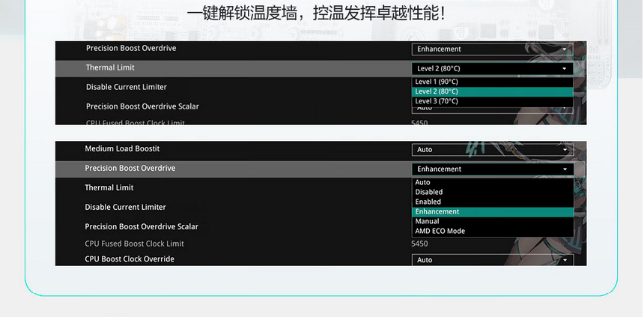Image resolution: width=644 pixels, height=317 pixels.
Task: Select Manual option in list
Action: (x=493, y=221)
